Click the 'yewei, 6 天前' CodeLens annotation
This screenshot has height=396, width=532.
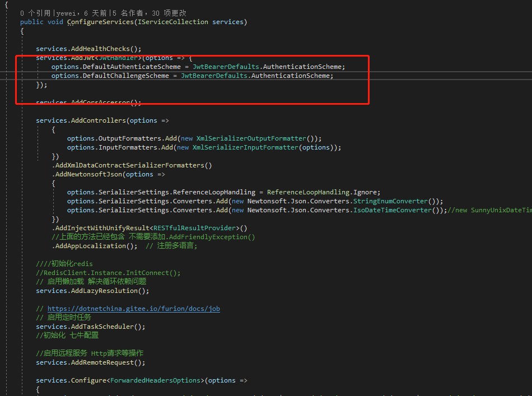pos(81,13)
